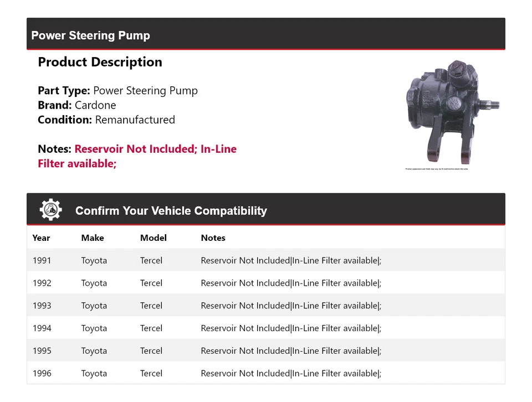Image resolution: width=532 pixels, height=402 pixels.
Task: Click the 1994 year cell
Action: click(42, 328)
